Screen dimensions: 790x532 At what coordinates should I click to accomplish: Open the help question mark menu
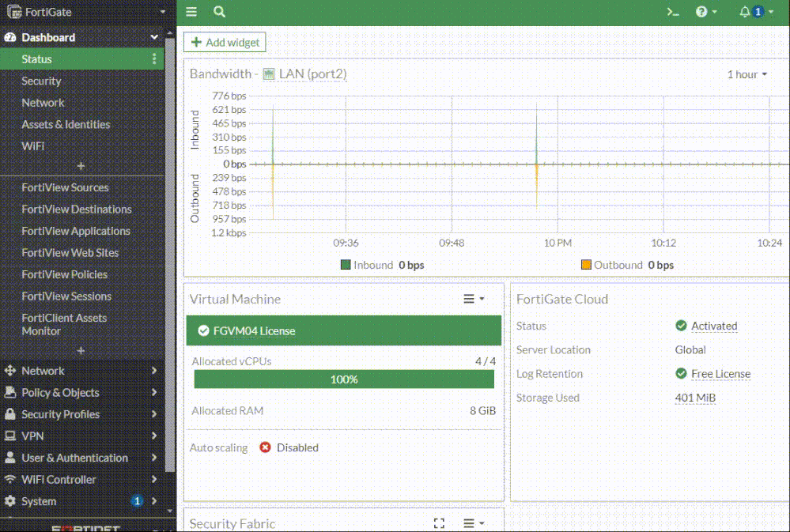705,12
